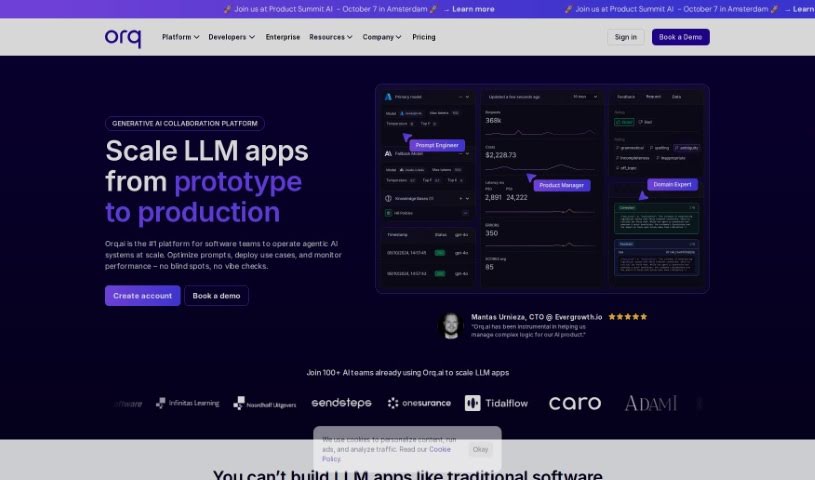Viewport: 815px width, 480px height.
Task: Click the Primary model provider icon
Action: point(388,97)
